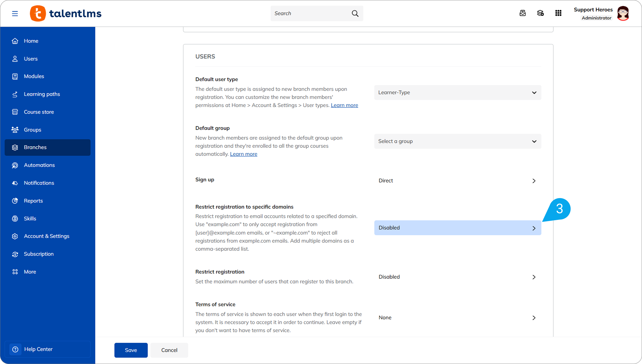This screenshot has width=642, height=364.
Task: Open the messages inbox icon
Action: [523, 13]
